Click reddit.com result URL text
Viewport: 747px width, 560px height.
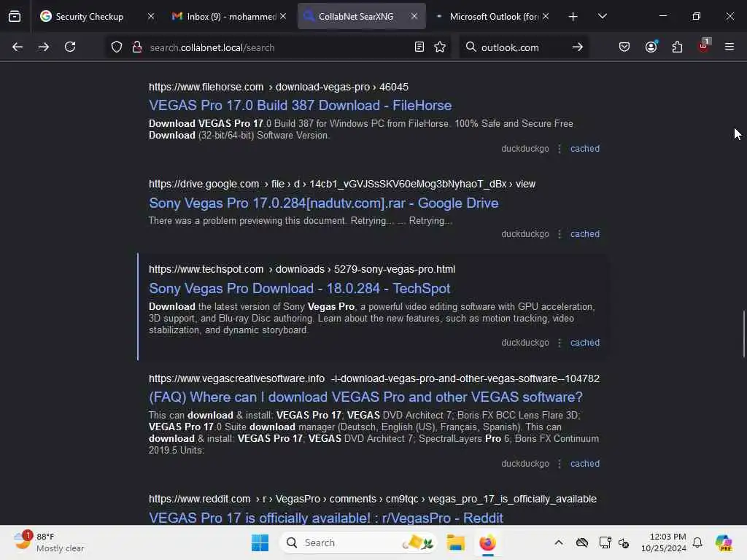tap(373, 499)
